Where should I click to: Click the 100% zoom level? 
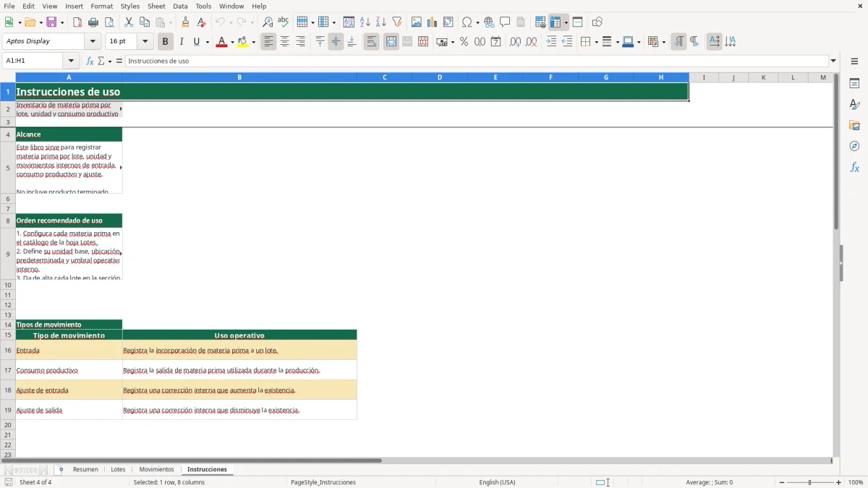click(856, 482)
